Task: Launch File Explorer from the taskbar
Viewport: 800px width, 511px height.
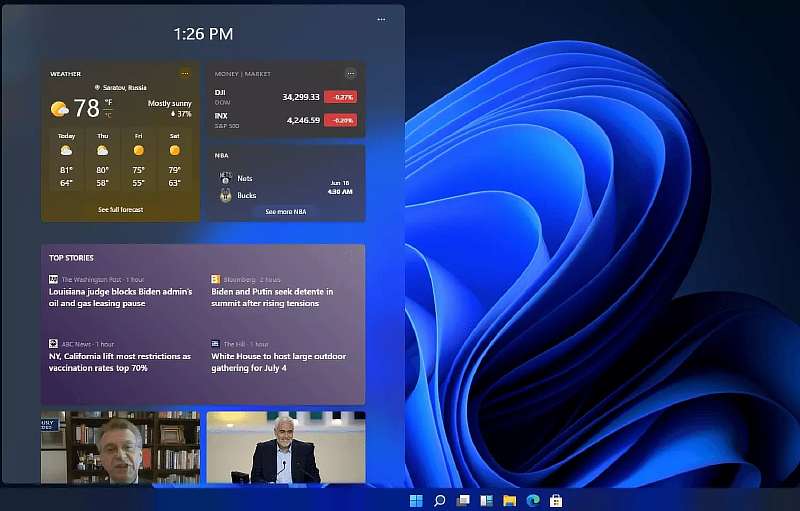Action: click(509, 500)
